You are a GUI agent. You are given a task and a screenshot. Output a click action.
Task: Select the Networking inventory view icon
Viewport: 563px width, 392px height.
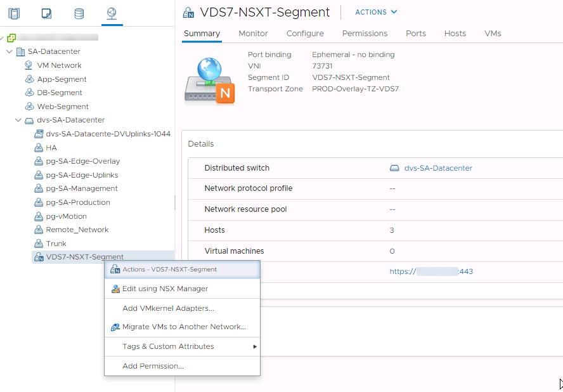tap(112, 13)
